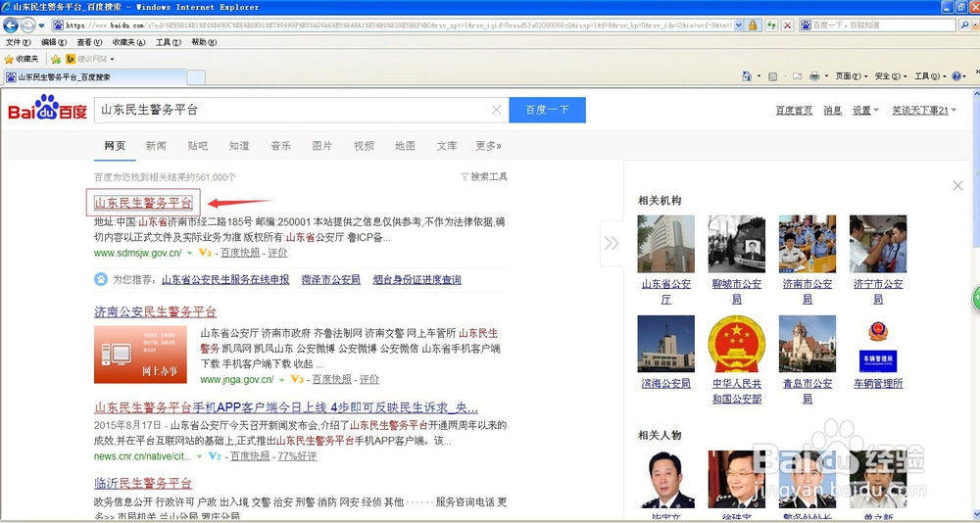Viewport: 980px width, 523px height.
Task: Clear the Baidu search query with X
Action: [496, 110]
